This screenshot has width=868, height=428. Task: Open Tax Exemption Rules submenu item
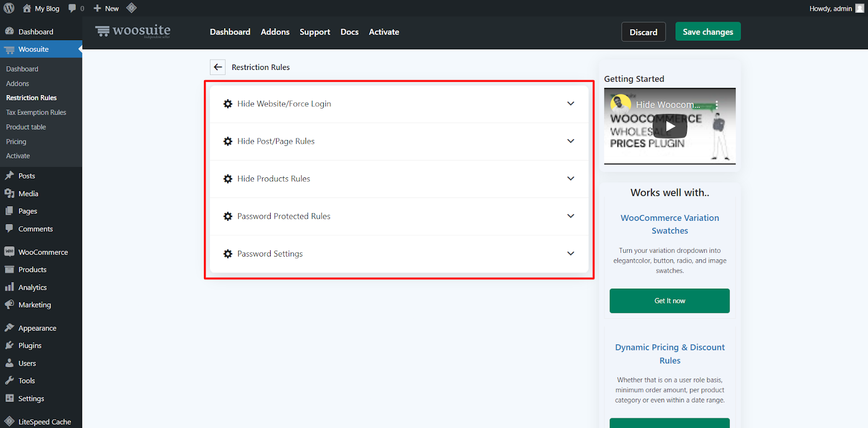pyautogui.click(x=36, y=112)
